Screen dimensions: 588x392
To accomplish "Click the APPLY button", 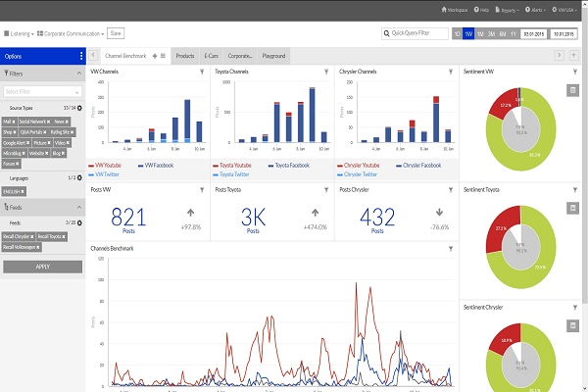I will tap(43, 267).
